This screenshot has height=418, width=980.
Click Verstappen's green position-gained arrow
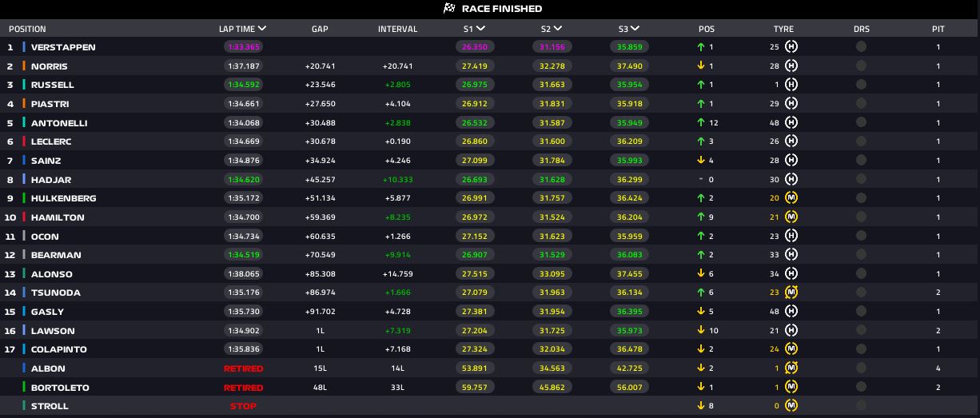coord(701,47)
